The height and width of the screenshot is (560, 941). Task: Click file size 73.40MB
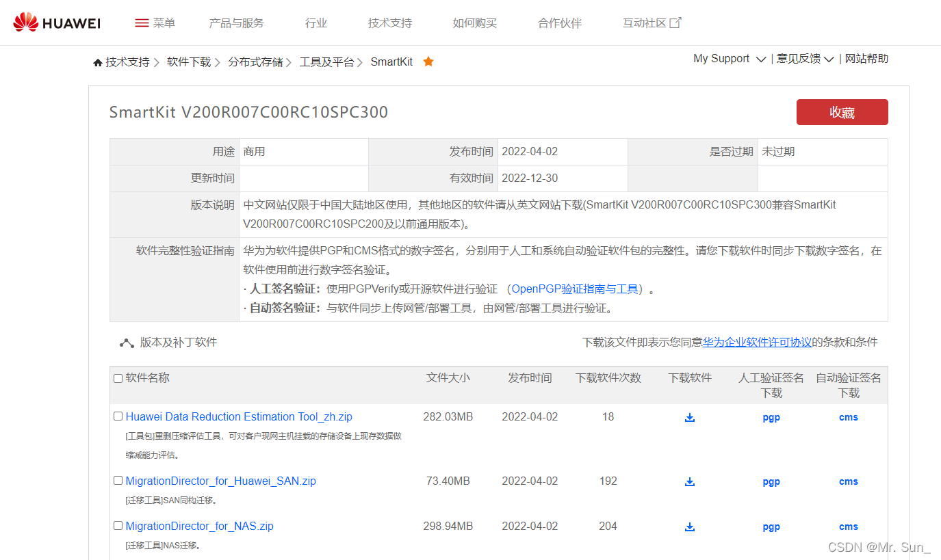pyautogui.click(x=448, y=481)
